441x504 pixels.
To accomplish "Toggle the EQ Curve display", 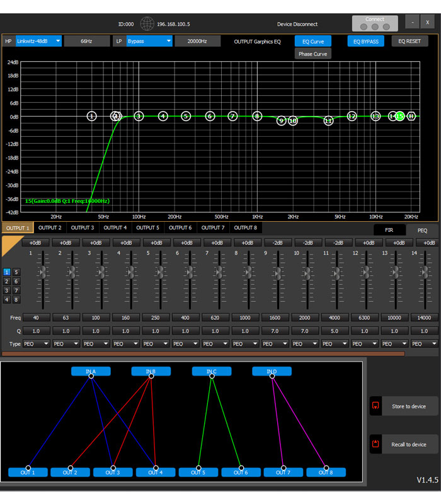I will 312,41.
